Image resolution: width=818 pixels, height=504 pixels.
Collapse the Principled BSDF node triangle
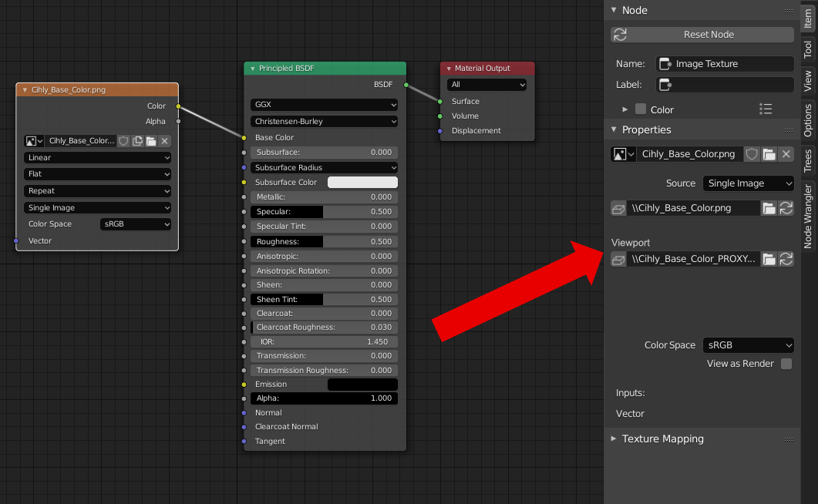click(253, 69)
